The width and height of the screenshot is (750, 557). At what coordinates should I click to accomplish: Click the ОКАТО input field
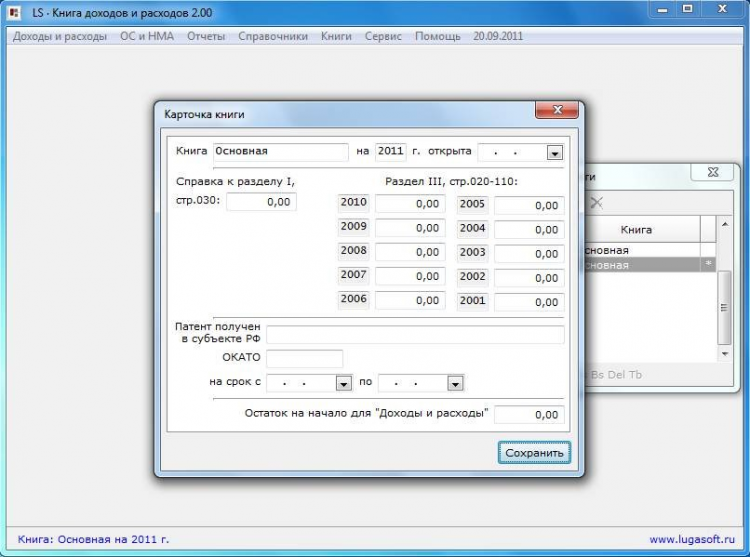click(304, 359)
